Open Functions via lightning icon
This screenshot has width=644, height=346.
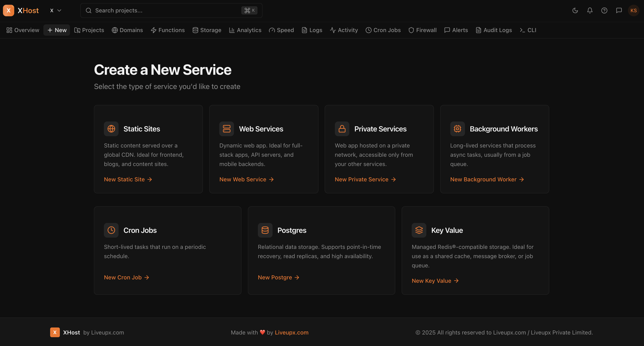(x=168, y=30)
